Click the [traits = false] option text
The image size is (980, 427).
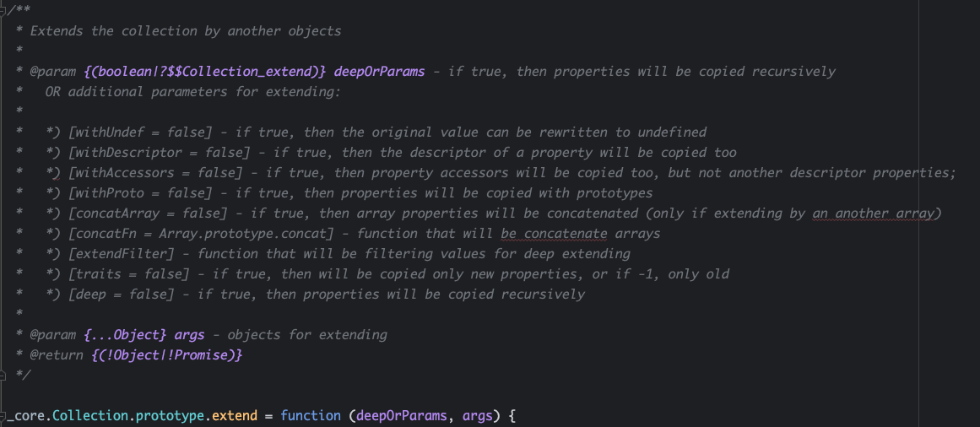(x=129, y=274)
